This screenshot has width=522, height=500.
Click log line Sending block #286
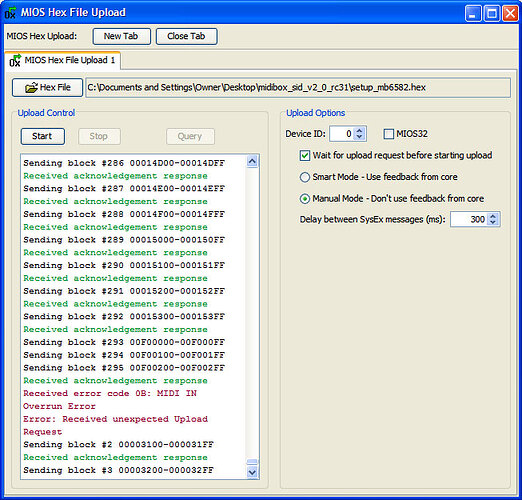124,163
